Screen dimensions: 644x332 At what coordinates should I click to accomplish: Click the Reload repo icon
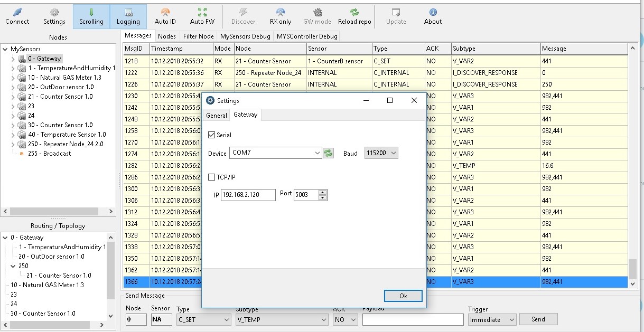click(x=354, y=16)
